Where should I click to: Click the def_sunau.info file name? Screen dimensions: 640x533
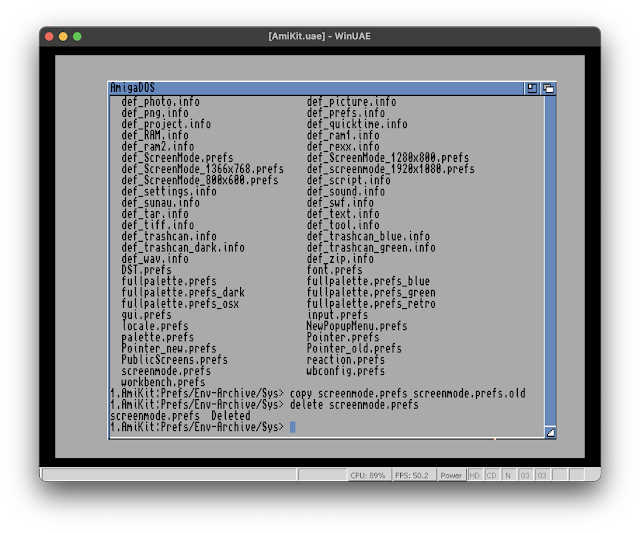[160, 203]
